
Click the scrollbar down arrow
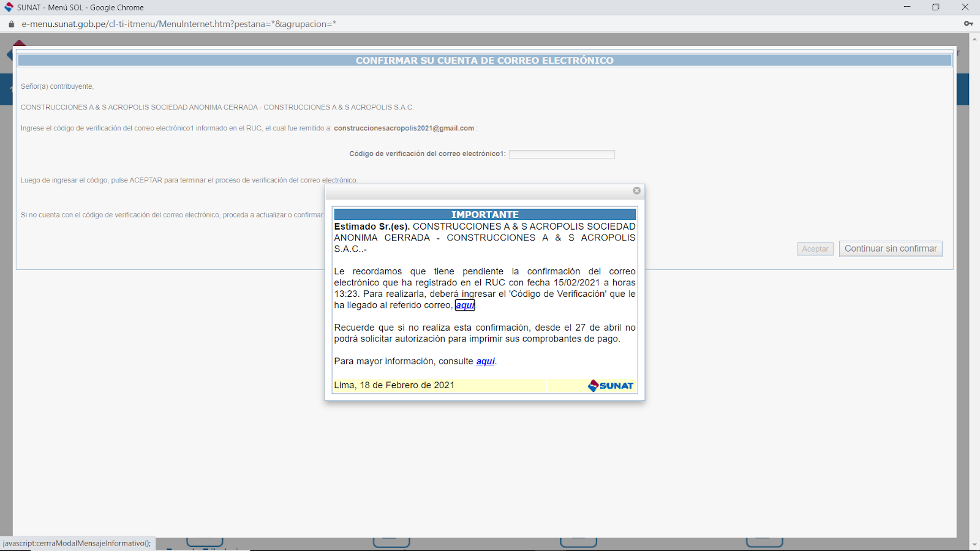coord(974,545)
